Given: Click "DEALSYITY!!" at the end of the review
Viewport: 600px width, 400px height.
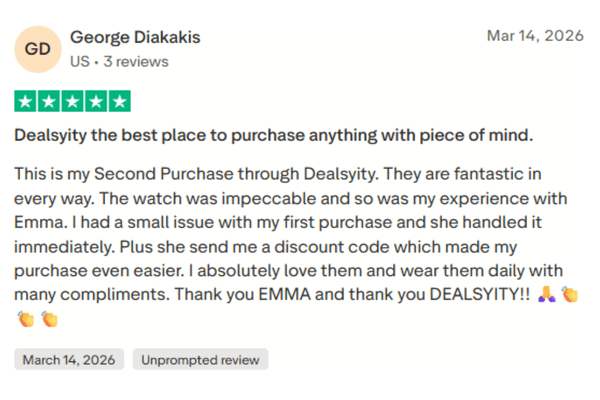Looking at the screenshot, I should [470, 296].
